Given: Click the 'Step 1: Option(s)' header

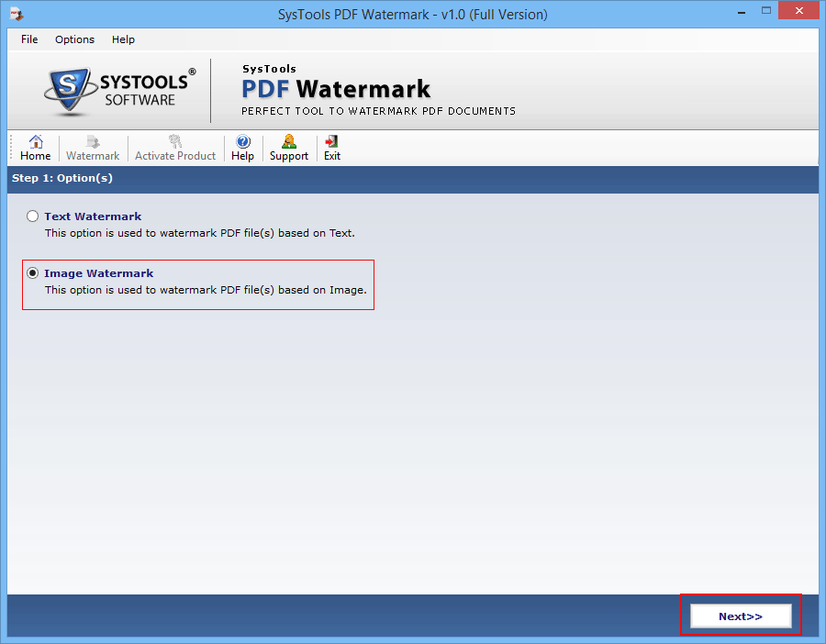Looking at the screenshot, I should coord(62,178).
